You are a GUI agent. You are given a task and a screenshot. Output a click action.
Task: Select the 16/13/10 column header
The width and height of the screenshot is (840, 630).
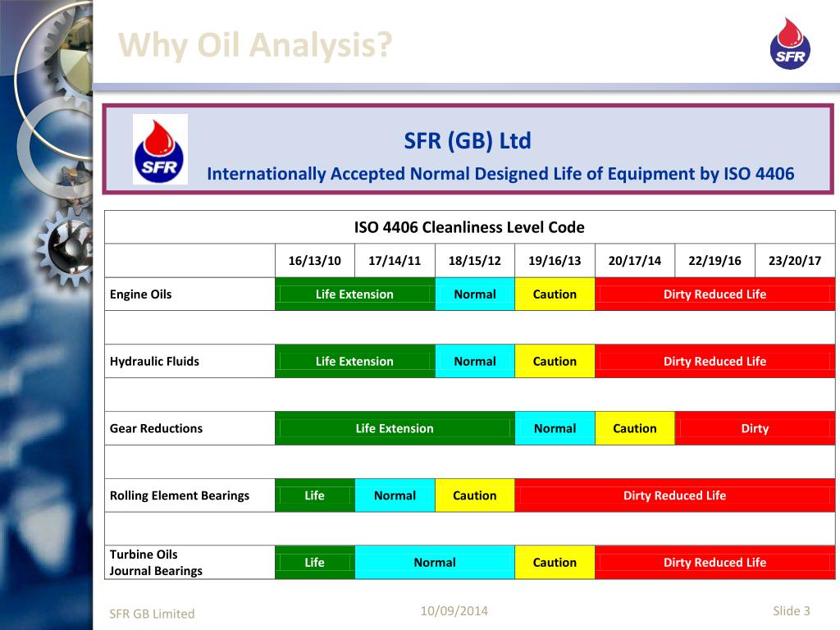tap(315, 261)
